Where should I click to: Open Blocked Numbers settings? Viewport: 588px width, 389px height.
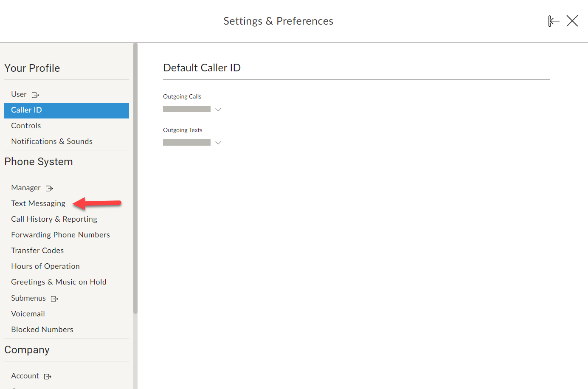pos(42,330)
